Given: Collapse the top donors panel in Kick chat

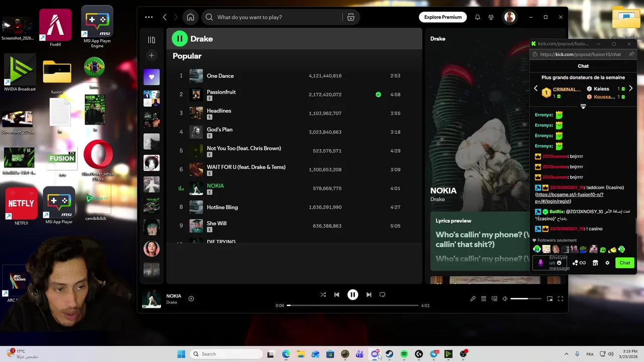Looking at the screenshot, I should (x=583, y=107).
